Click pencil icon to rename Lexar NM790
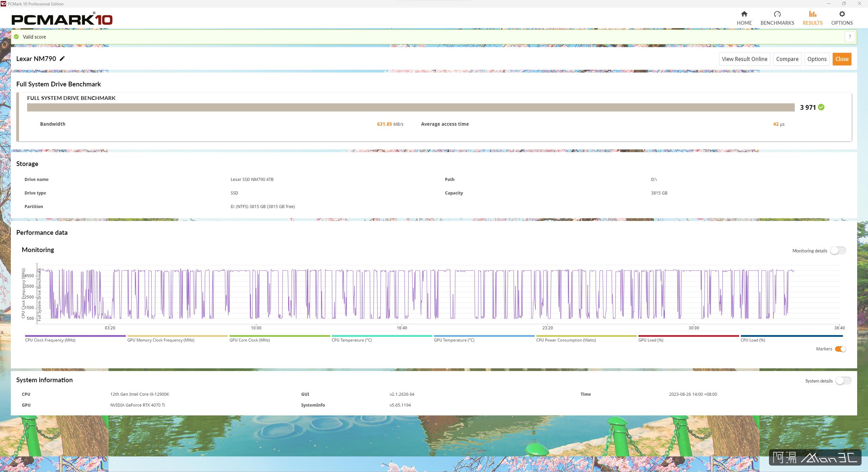Image resolution: width=868 pixels, height=472 pixels. 62,59
